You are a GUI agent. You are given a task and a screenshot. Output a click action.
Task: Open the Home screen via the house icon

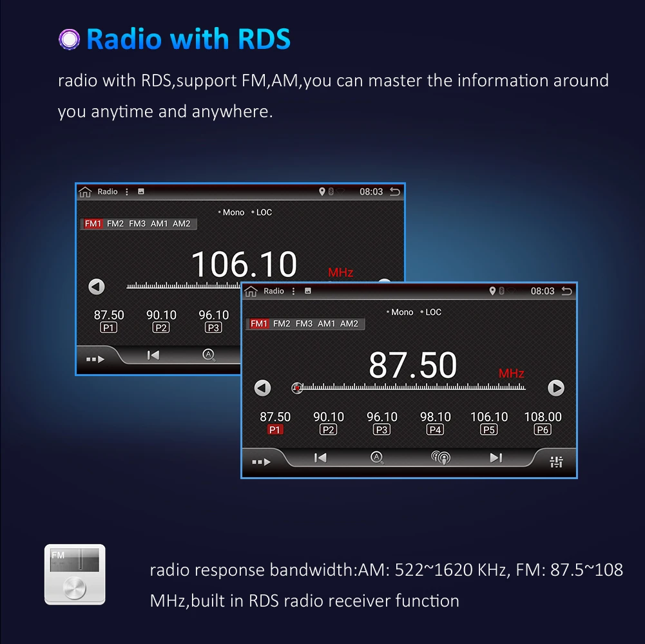(251, 291)
